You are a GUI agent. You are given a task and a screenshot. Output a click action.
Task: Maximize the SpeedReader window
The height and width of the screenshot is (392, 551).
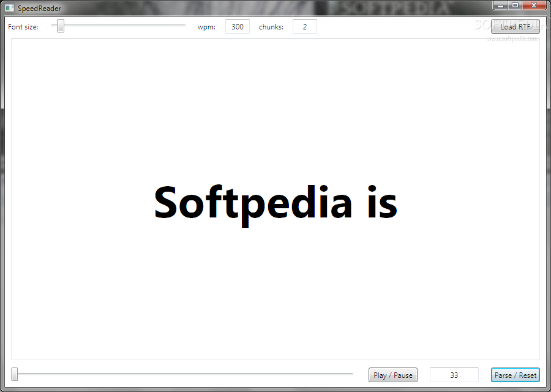point(515,6)
